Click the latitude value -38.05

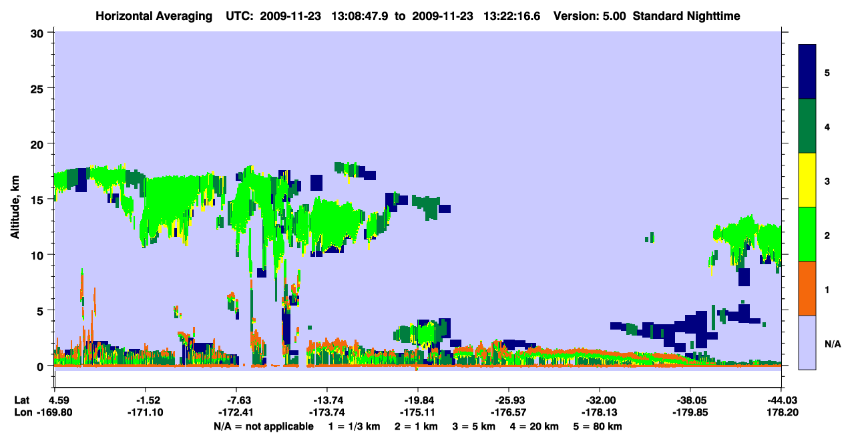pos(690,400)
